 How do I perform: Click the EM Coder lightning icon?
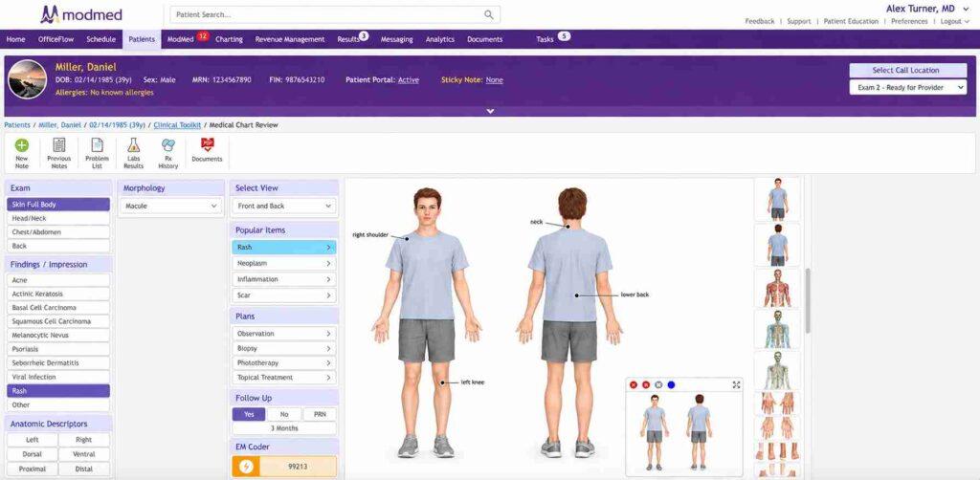pyautogui.click(x=246, y=467)
